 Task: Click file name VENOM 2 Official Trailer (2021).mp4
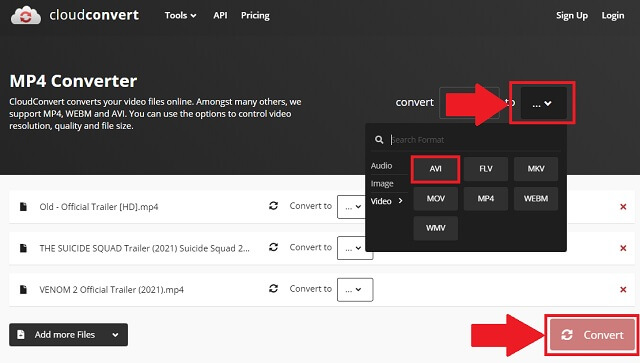111,290
